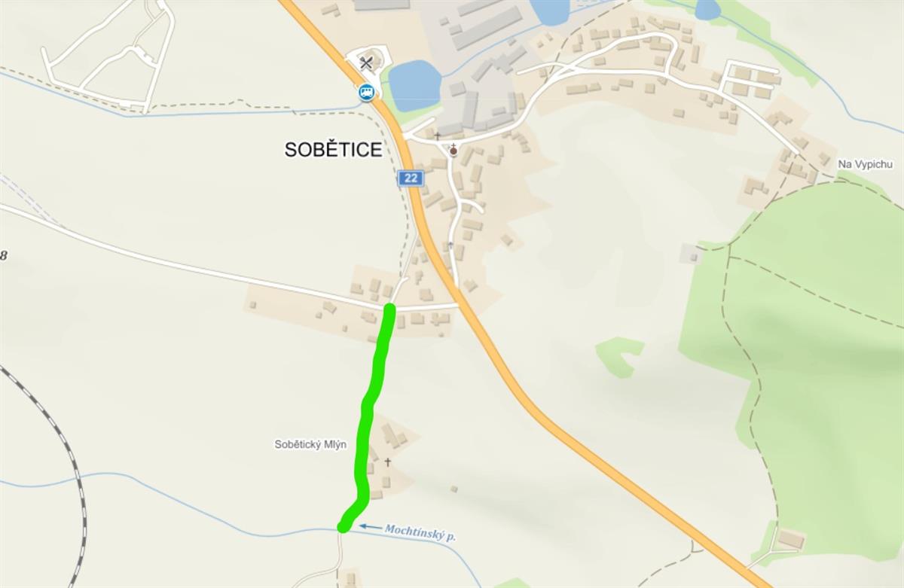Select the bottom end of the green route

tap(343, 527)
